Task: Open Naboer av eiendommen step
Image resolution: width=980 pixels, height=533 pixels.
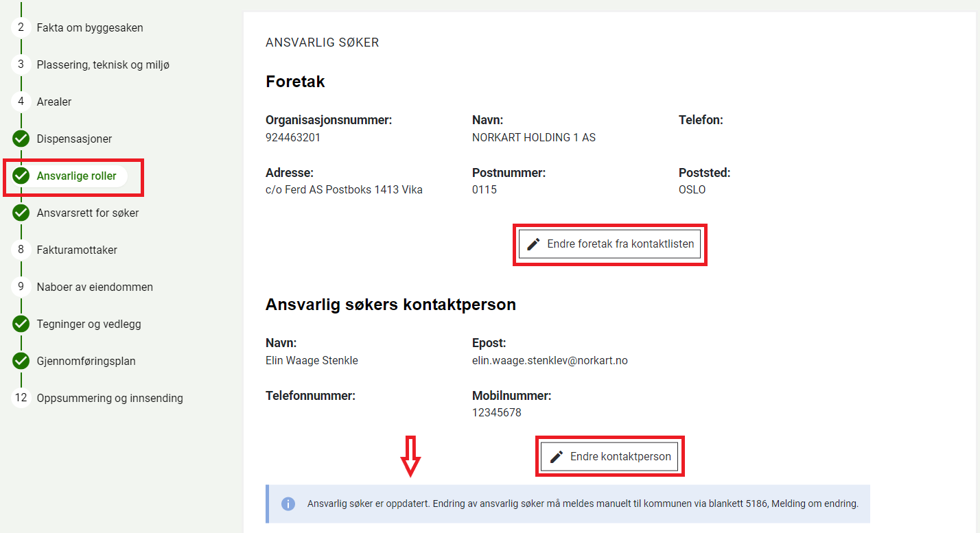Action: point(95,287)
